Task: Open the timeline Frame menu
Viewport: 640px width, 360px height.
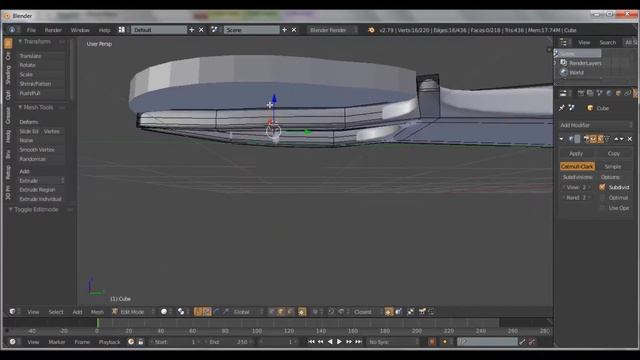Action: click(82, 342)
